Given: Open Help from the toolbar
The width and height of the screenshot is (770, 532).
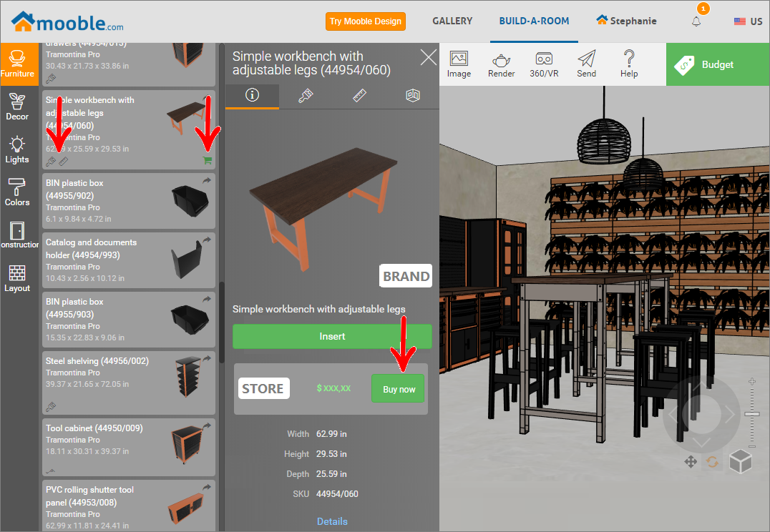Looking at the screenshot, I should [629, 64].
